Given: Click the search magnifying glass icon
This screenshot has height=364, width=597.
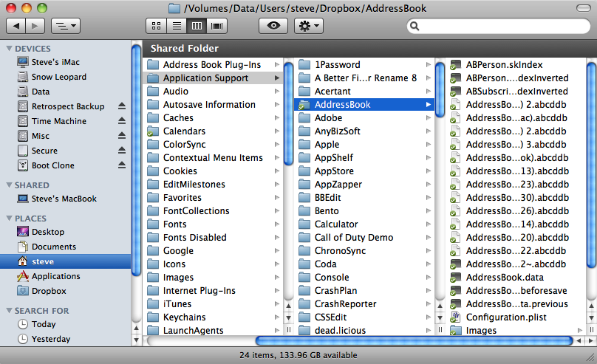Looking at the screenshot, I should click(415, 26).
